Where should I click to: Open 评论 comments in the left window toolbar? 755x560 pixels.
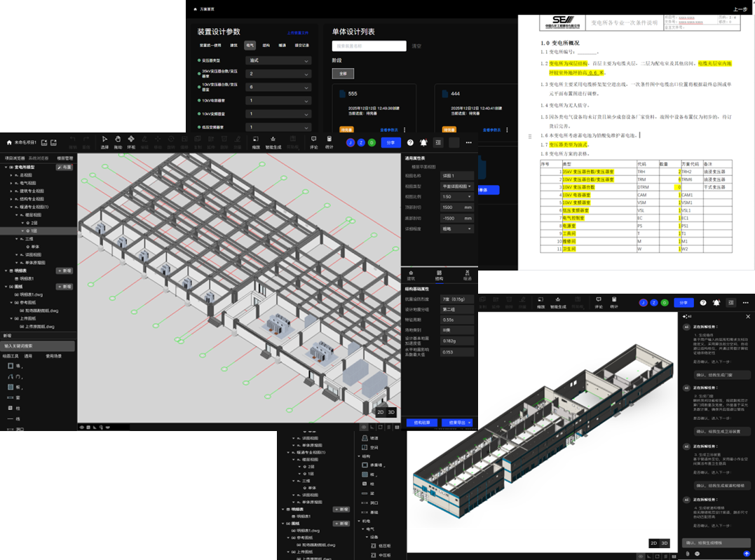[x=313, y=142]
